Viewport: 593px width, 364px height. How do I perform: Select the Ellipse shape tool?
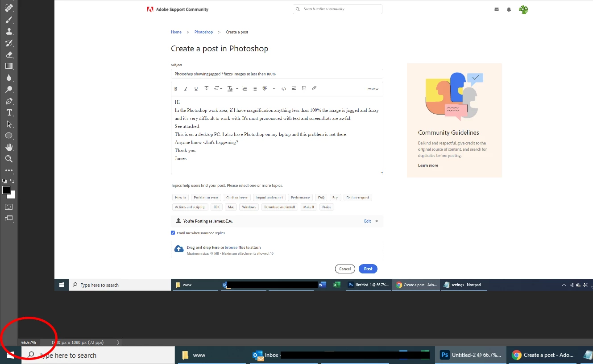coord(9,136)
